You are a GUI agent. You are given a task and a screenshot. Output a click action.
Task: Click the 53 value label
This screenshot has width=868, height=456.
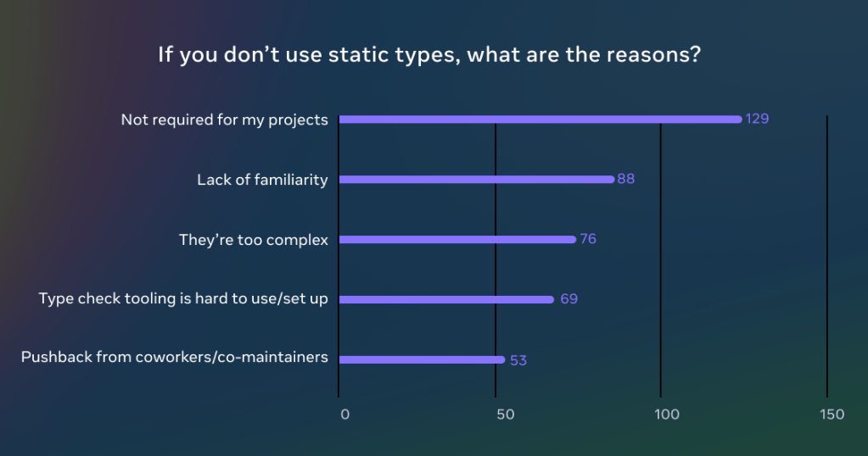point(518,360)
